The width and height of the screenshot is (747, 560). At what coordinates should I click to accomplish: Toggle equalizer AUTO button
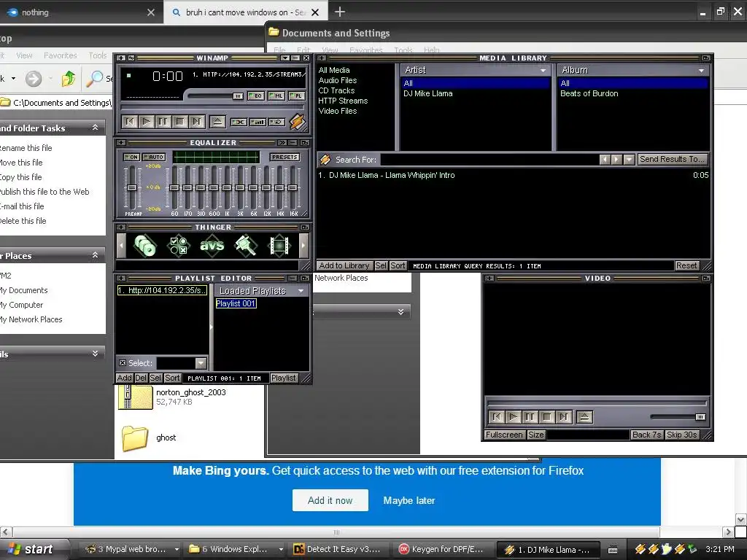pyautogui.click(x=153, y=157)
